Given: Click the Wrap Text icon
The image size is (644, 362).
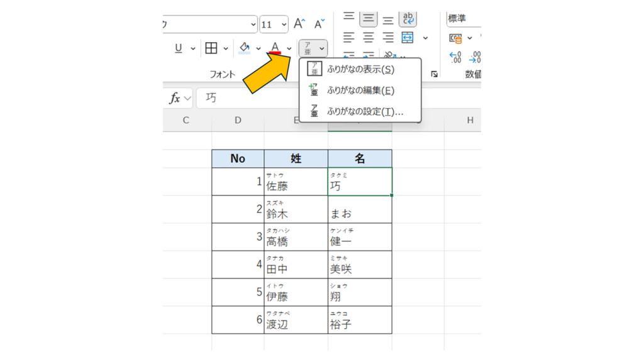Looking at the screenshot, I should (x=409, y=18).
